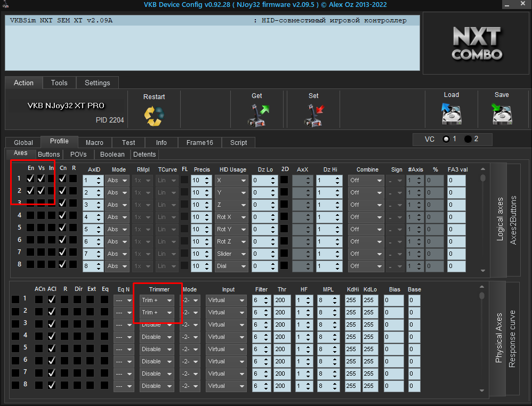This screenshot has width=532, height=406.
Task: Open the HID Usage dropdown showing Slider
Action: click(232, 254)
